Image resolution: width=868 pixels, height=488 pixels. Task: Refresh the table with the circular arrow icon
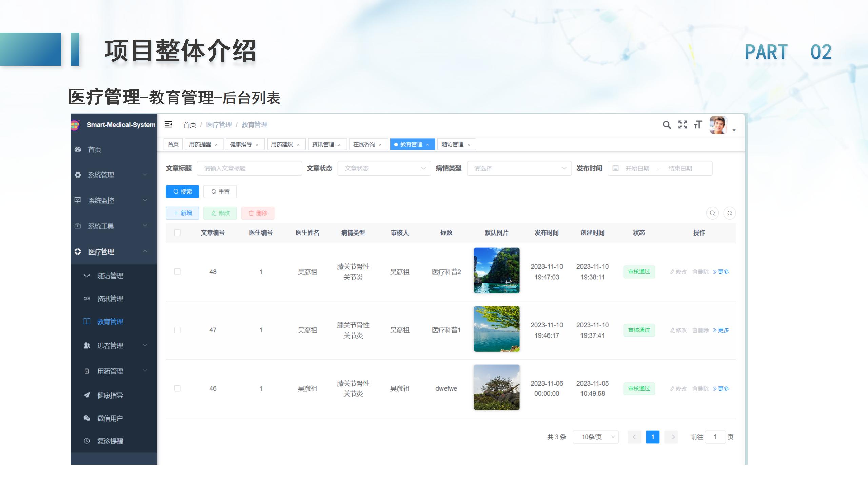coord(730,213)
